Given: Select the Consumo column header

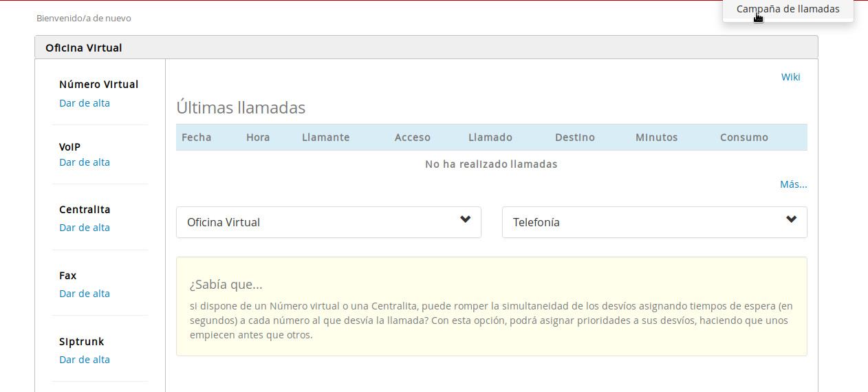Looking at the screenshot, I should click(x=744, y=138).
